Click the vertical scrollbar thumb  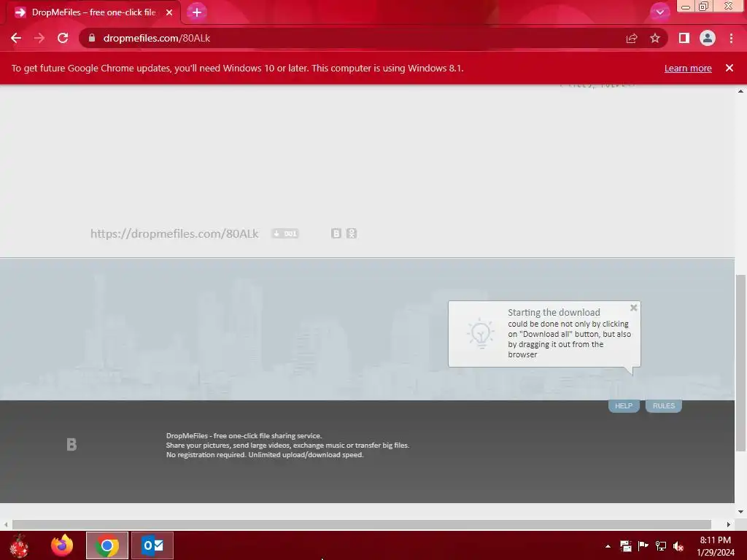(740, 363)
